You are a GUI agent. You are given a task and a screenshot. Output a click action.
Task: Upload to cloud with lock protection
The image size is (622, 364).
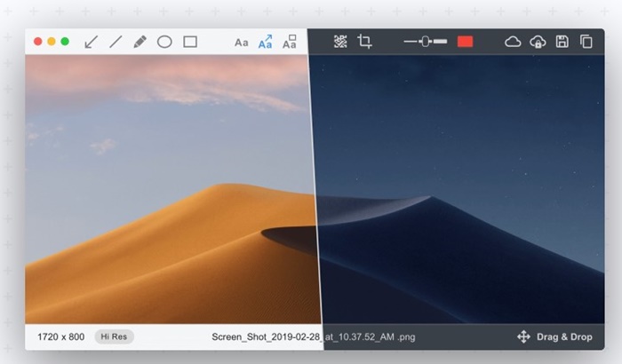click(538, 42)
